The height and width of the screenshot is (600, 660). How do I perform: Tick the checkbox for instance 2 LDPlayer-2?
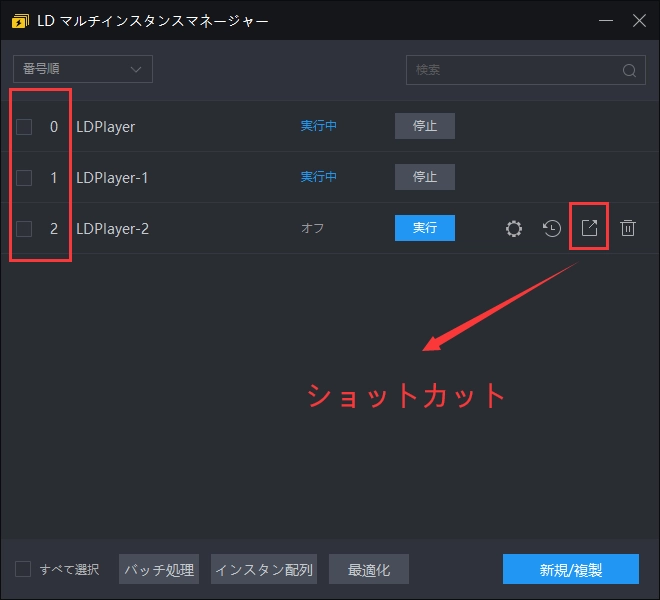pyautogui.click(x=24, y=229)
